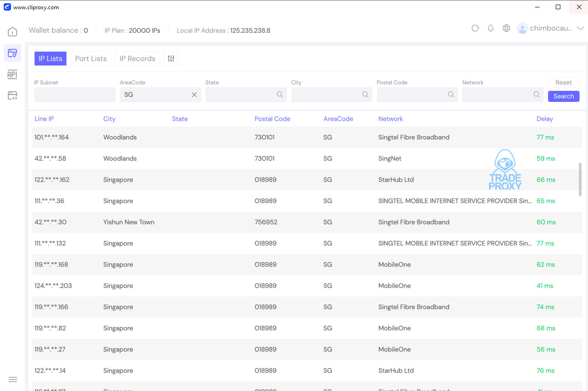Screen dimensions: 588x391
Task: Click the Search button
Action: pyautogui.click(x=564, y=96)
